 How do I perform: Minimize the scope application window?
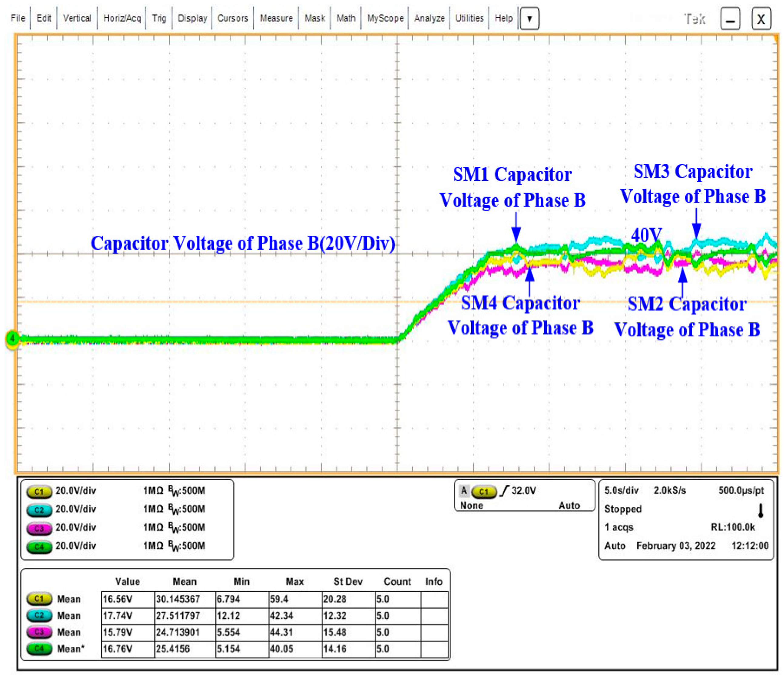pos(730,19)
